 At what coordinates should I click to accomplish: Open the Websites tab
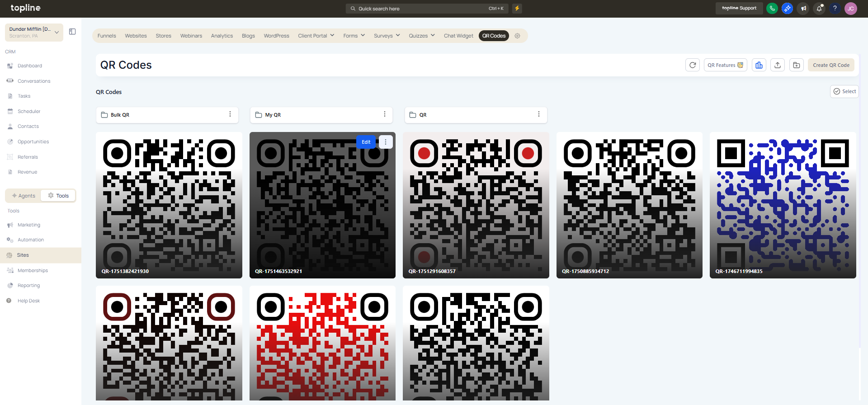click(136, 36)
